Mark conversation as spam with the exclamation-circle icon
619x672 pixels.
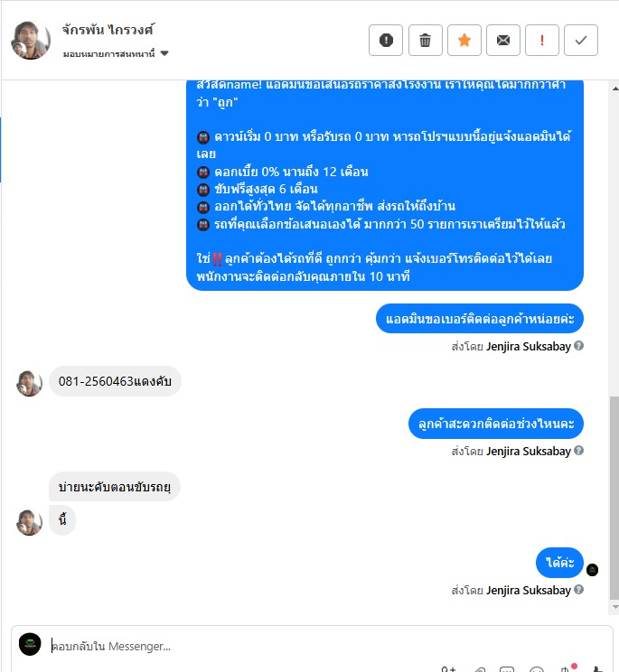tap(386, 41)
